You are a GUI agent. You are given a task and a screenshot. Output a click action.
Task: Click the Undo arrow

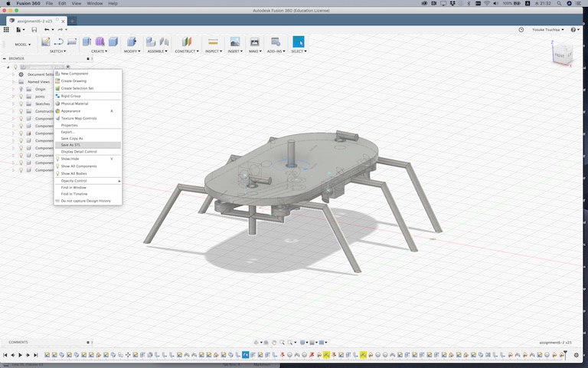(47, 30)
